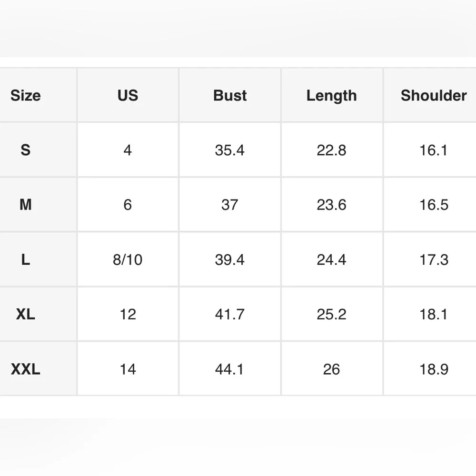Click the S size row label

26,150
